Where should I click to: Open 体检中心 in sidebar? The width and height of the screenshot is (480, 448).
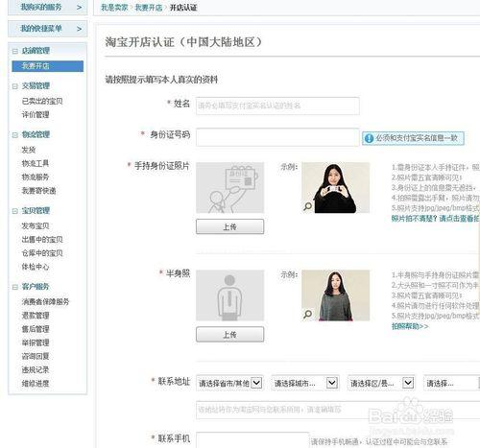pos(36,267)
